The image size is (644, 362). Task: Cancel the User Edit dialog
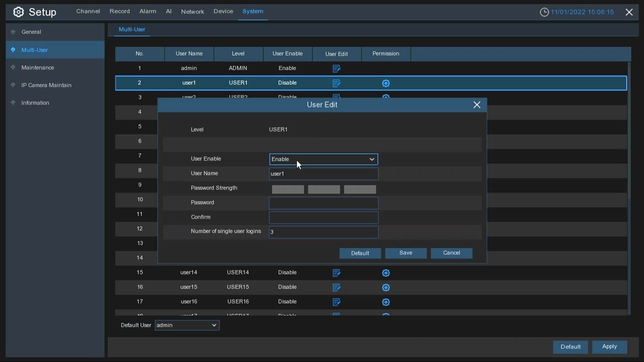tap(451, 253)
